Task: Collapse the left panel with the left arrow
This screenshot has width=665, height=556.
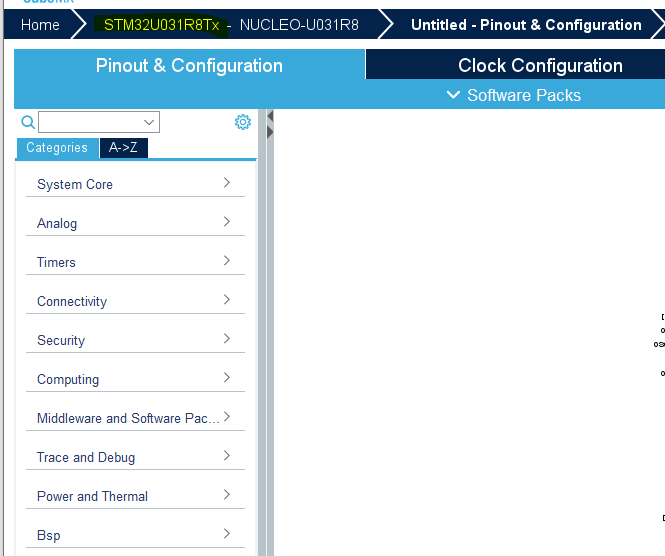Action: pos(270,116)
